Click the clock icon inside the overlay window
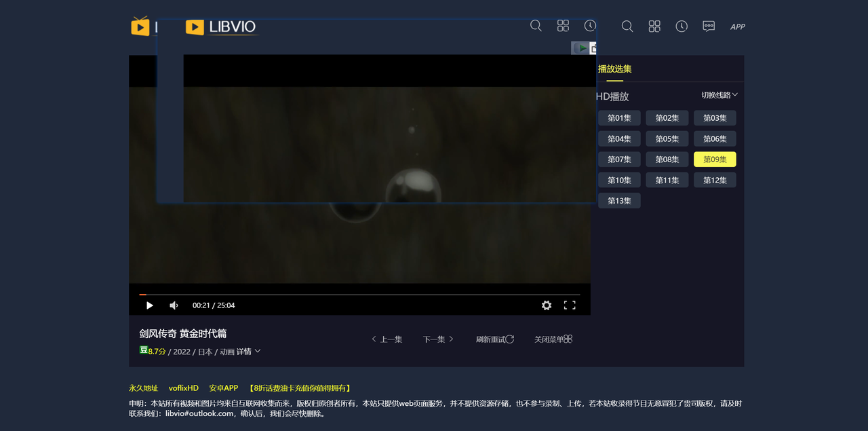868x431 pixels. coord(590,26)
